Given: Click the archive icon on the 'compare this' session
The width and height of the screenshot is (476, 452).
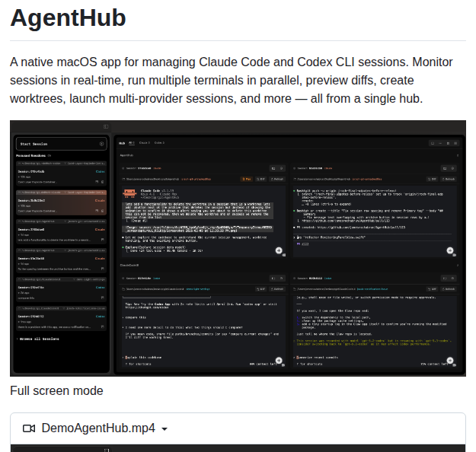Looking at the screenshot, I should 102,298.
